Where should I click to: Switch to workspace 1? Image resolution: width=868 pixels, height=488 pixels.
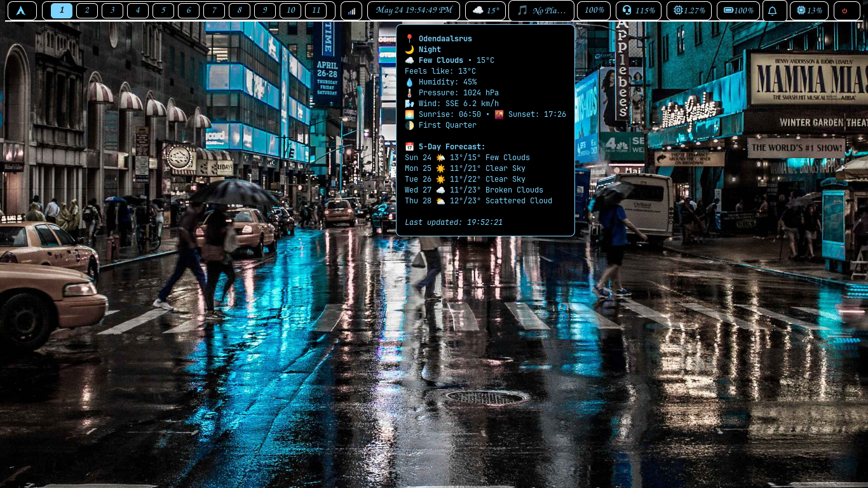pyautogui.click(x=62, y=10)
